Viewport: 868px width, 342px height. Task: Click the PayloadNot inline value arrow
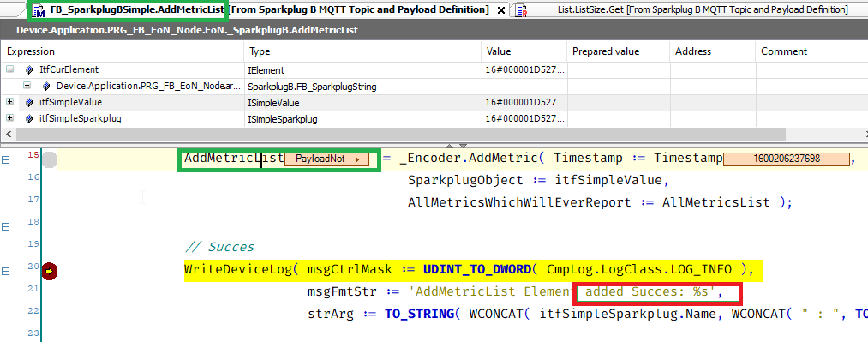click(x=357, y=159)
